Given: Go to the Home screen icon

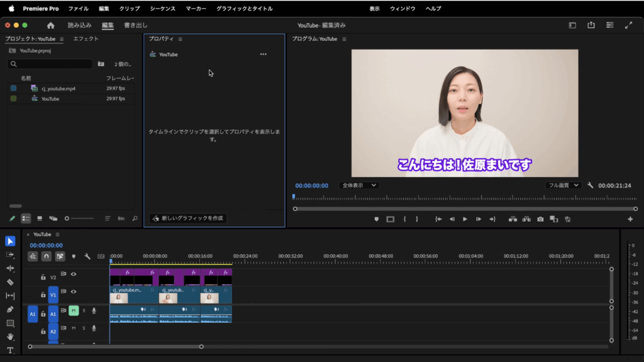Looking at the screenshot, I should pos(51,25).
